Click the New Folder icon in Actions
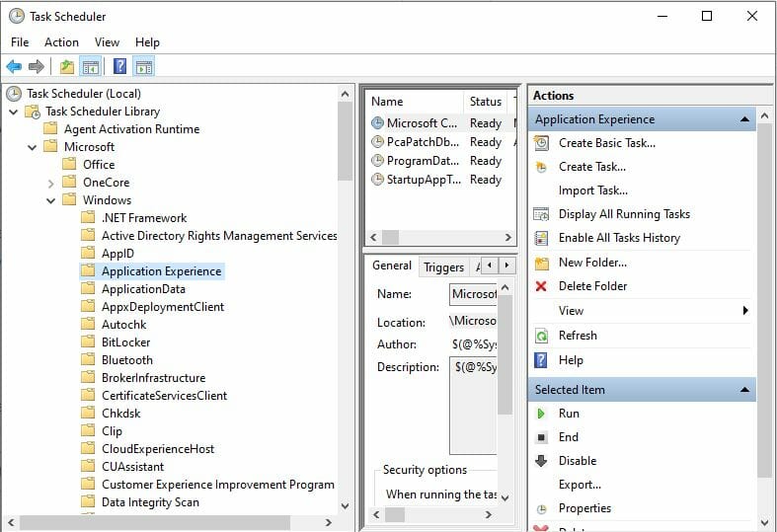The height and width of the screenshot is (532, 777). 542,263
